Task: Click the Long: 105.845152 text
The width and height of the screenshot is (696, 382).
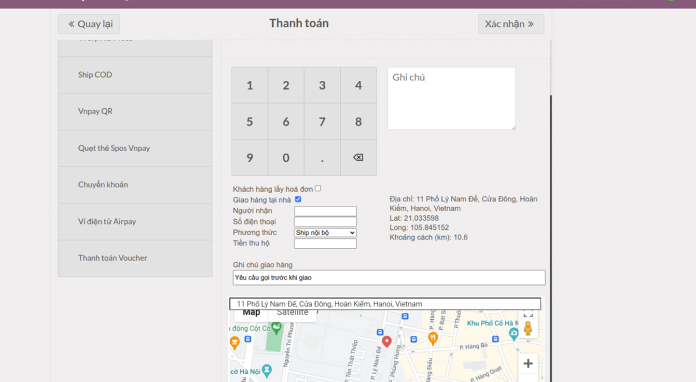Action: click(419, 228)
